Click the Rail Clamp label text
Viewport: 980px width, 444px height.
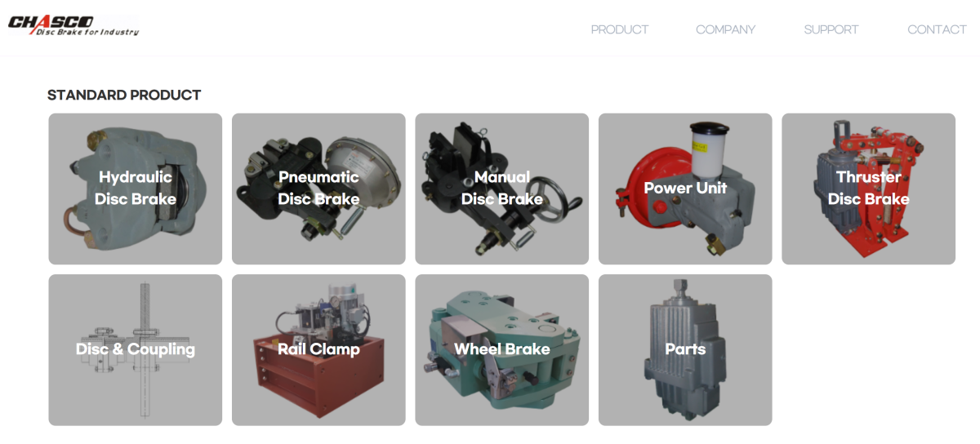point(318,349)
